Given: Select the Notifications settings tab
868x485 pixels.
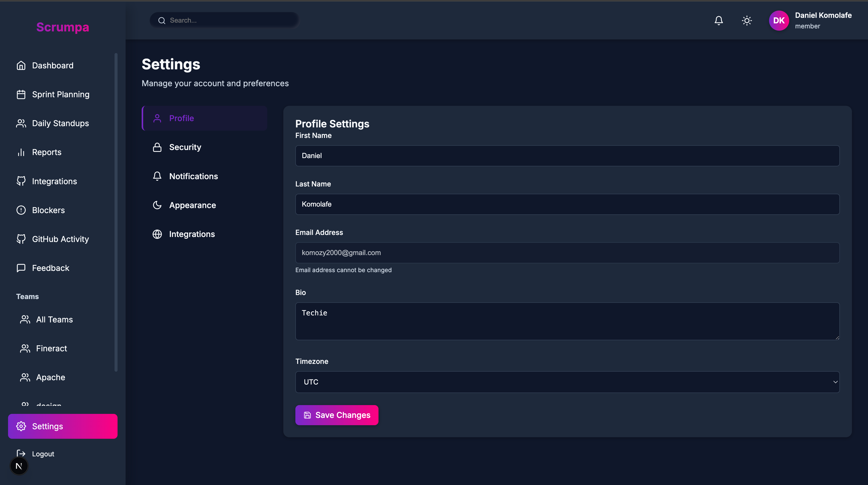Looking at the screenshot, I should tap(193, 176).
